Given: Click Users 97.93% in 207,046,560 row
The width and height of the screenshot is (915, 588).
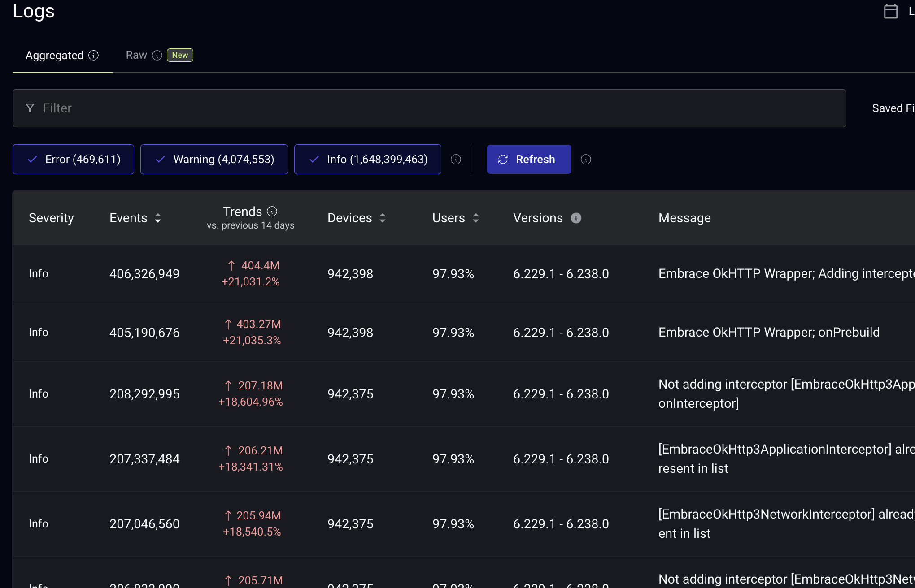Looking at the screenshot, I should point(453,524).
